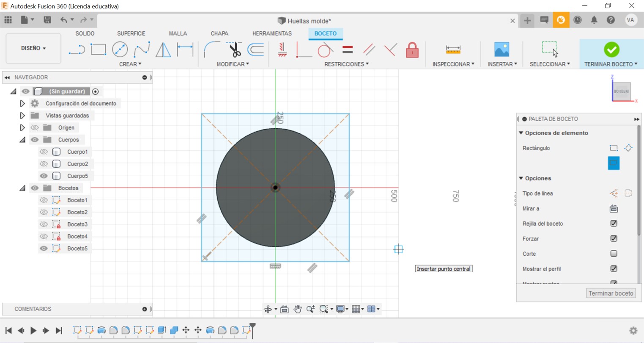Image resolution: width=644 pixels, height=343 pixels.
Task: Apply Equal constraint
Action: [x=348, y=50]
